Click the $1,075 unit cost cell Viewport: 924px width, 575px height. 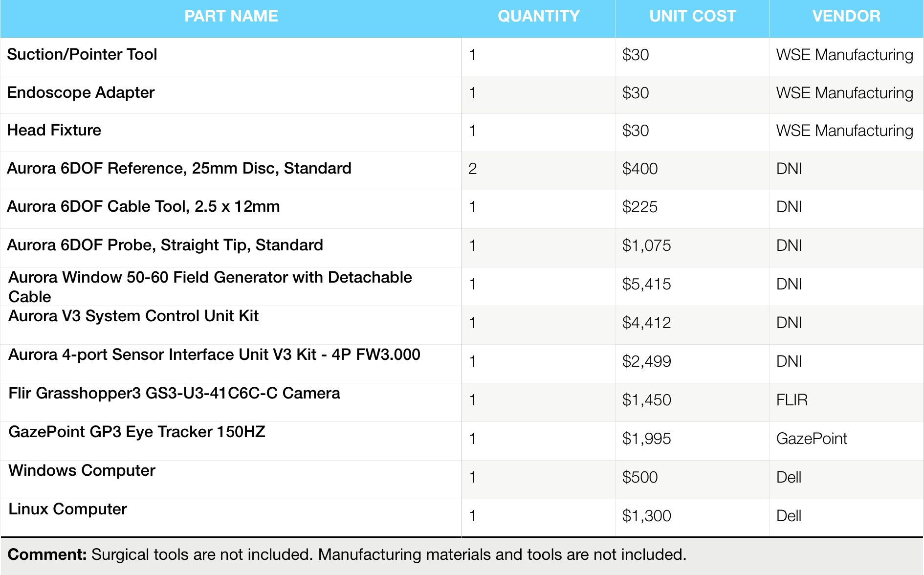click(646, 245)
